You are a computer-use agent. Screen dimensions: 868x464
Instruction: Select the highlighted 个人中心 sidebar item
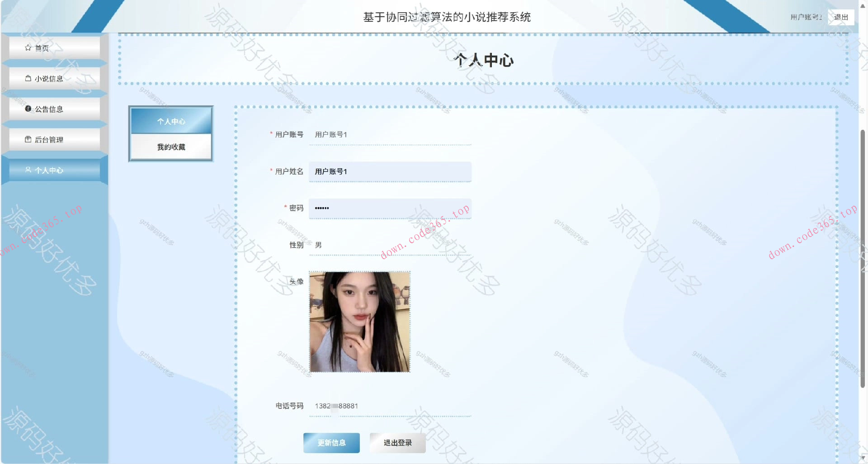(50, 170)
